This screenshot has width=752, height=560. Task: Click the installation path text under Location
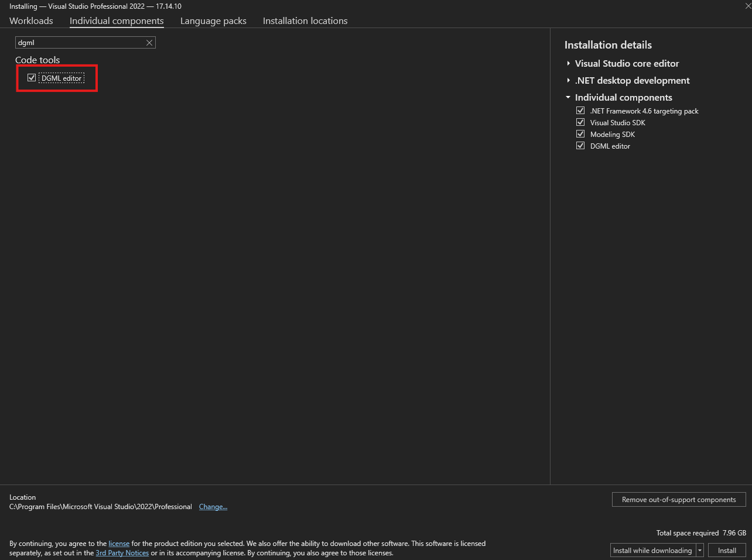pos(101,507)
